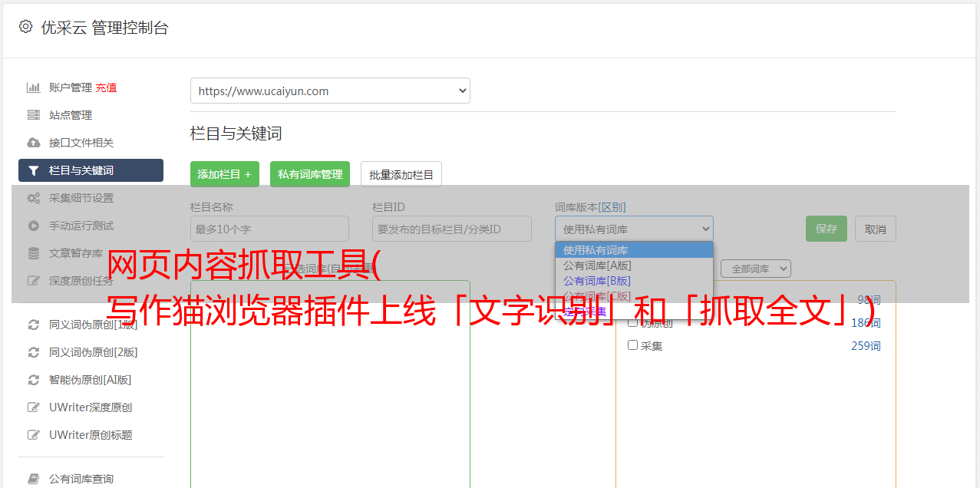The width and height of the screenshot is (980, 488).
Task: Select 公有词库[B版] option
Action: 634,281
